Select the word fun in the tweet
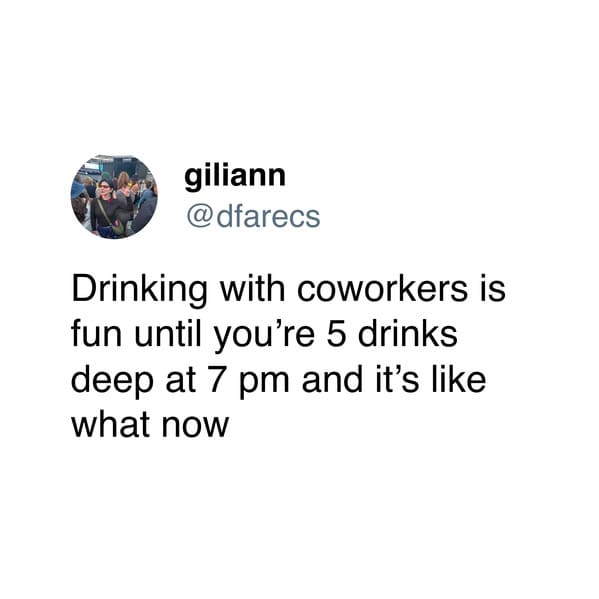This screenshot has height=599, width=599. tap(97, 333)
